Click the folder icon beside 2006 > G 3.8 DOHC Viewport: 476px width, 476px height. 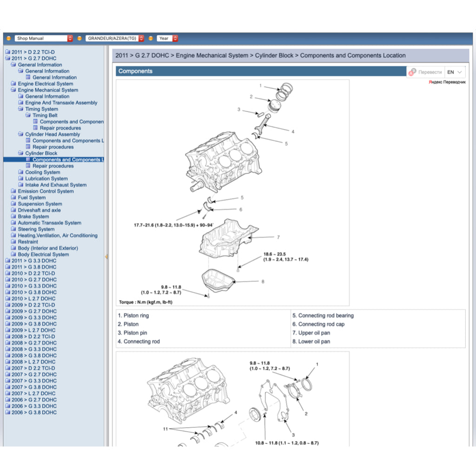[x=7, y=413]
